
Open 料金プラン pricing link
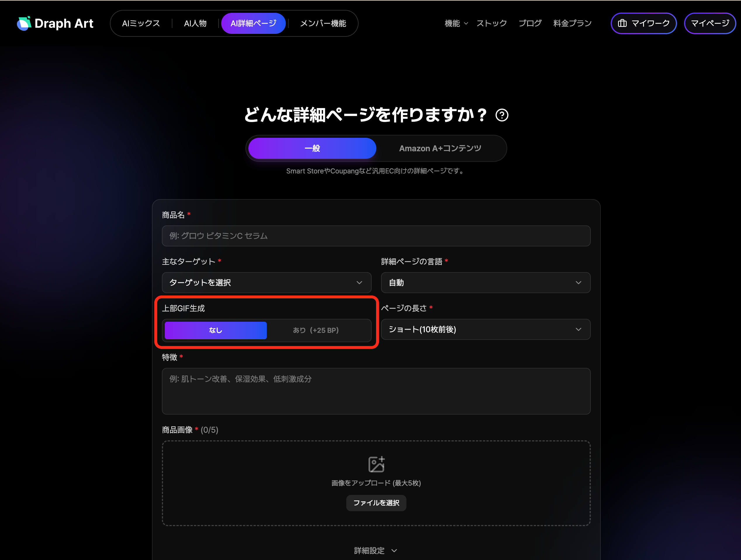(x=572, y=23)
